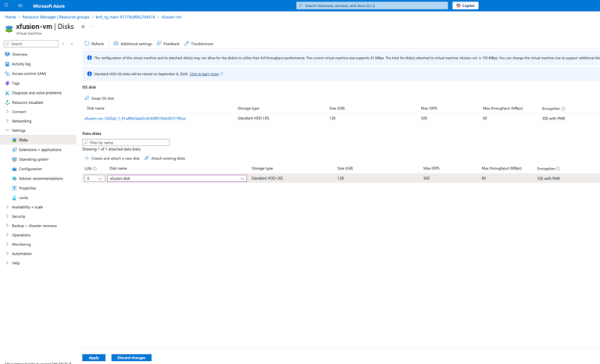Click the 'Click to learn more' link

point(204,74)
